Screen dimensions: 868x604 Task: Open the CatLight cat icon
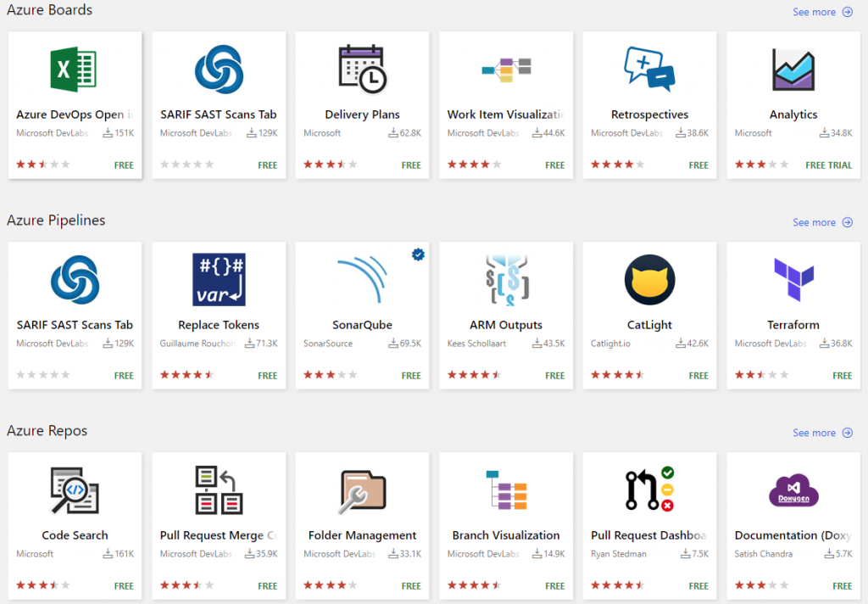(x=650, y=280)
